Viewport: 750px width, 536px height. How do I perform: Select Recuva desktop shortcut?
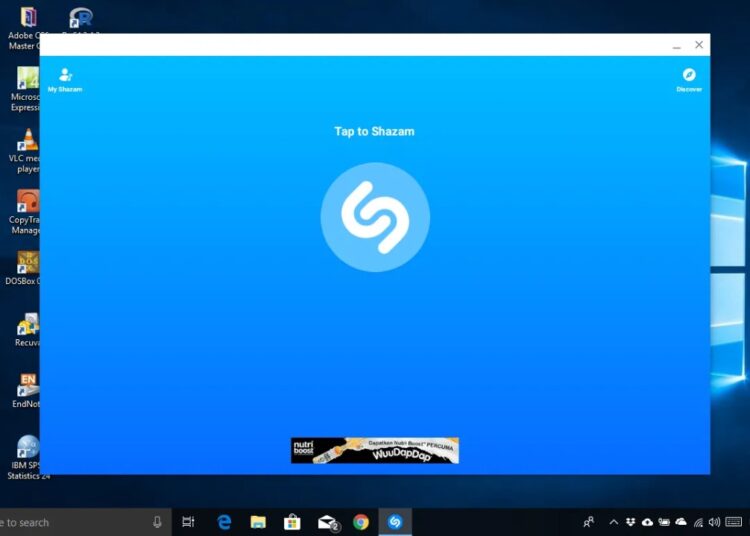click(28, 329)
